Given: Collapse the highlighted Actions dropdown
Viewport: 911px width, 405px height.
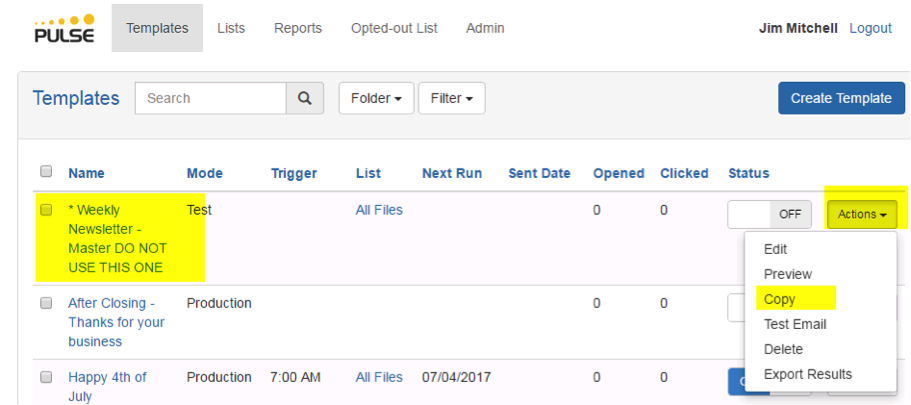Looking at the screenshot, I should click(x=862, y=214).
